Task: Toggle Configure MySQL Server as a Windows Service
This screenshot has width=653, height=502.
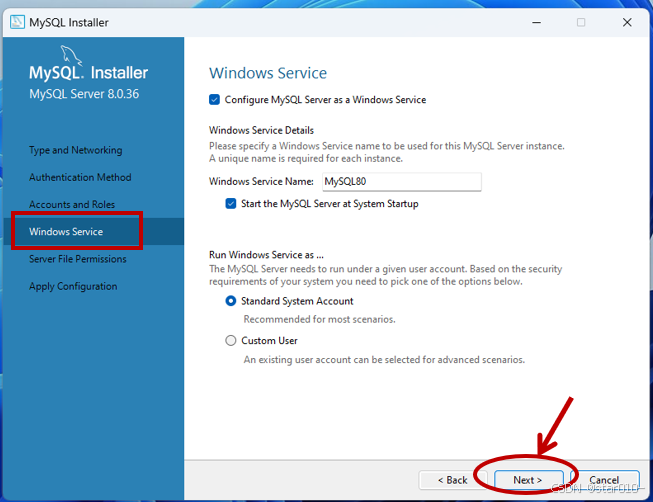Action: point(214,100)
